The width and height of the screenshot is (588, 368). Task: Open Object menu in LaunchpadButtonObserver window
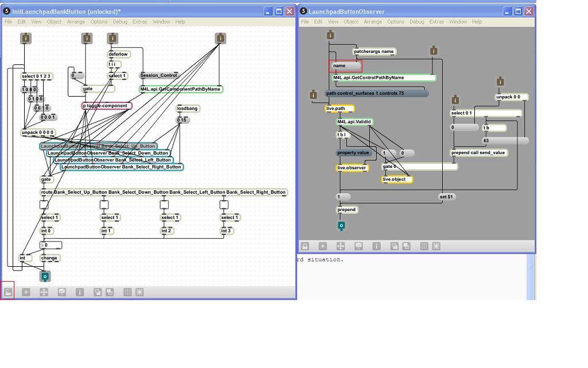click(351, 22)
